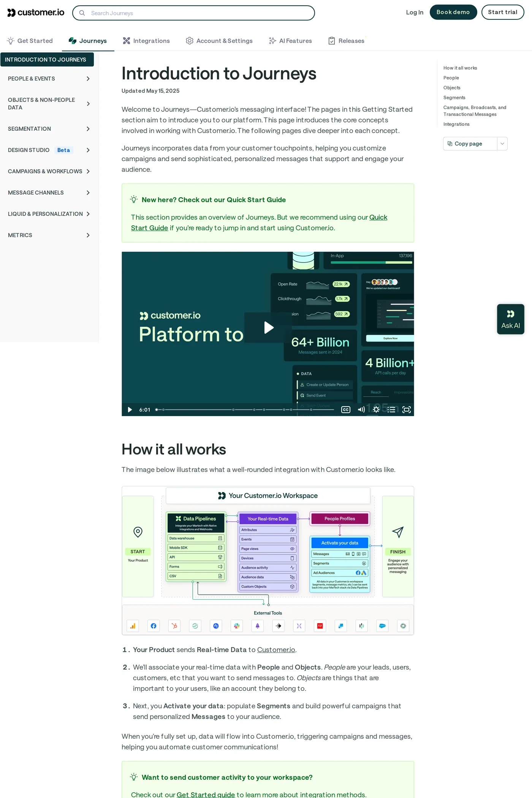Open the Log In link

tap(415, 12)
